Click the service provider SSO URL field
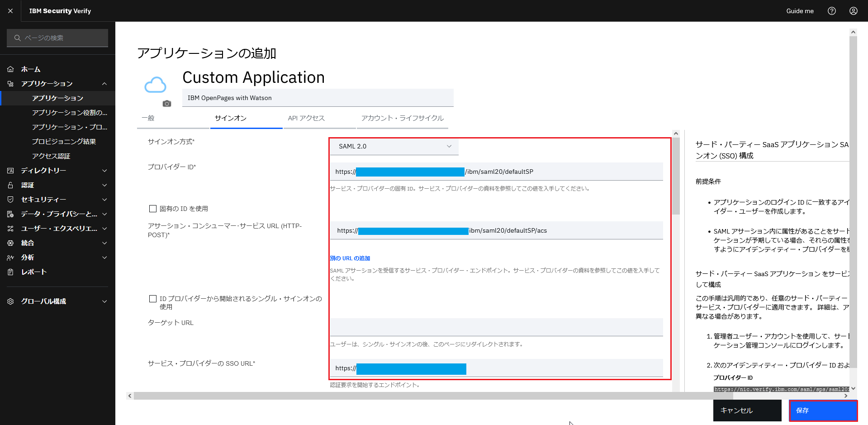The height and width of the screenshot is (425, 868). (x=496, y=368)
